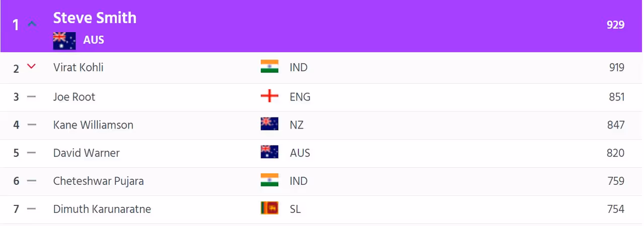Click the Sri Lanka flag for Dimuth Karunaratne
The width and height of the screenshot is (644, 226).
coord(269,208)
